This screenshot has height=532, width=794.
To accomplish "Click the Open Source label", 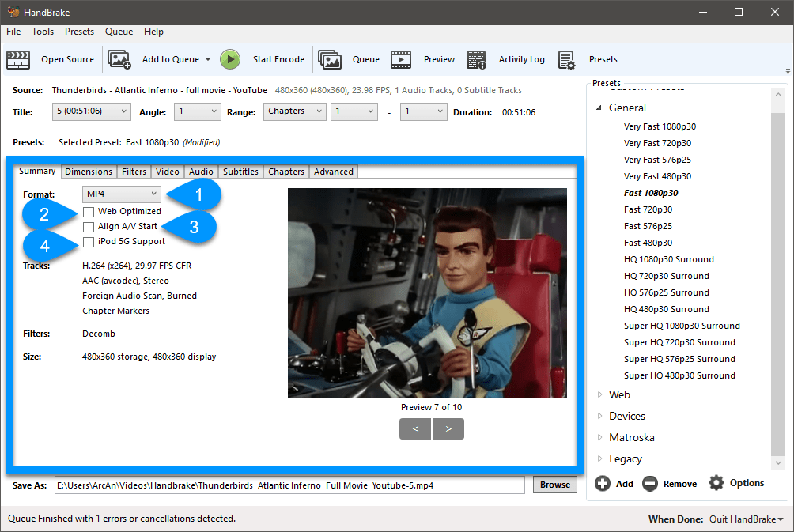I will (67, 60).
